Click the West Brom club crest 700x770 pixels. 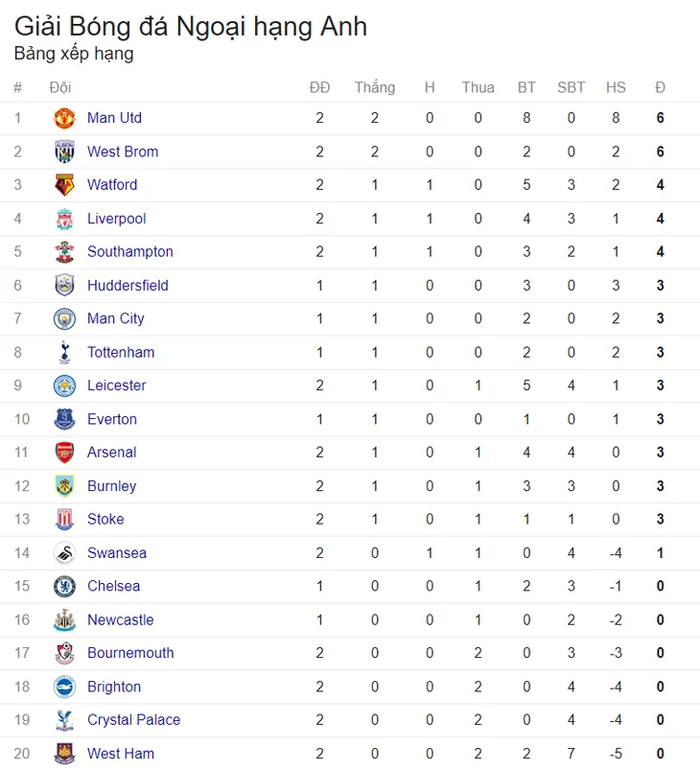tap(64, 152)
